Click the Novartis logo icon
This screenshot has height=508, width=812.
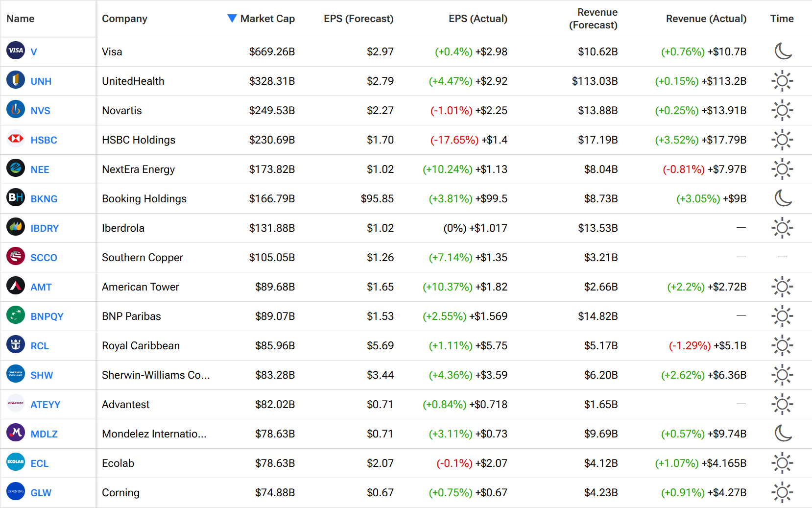click(16, 109)
